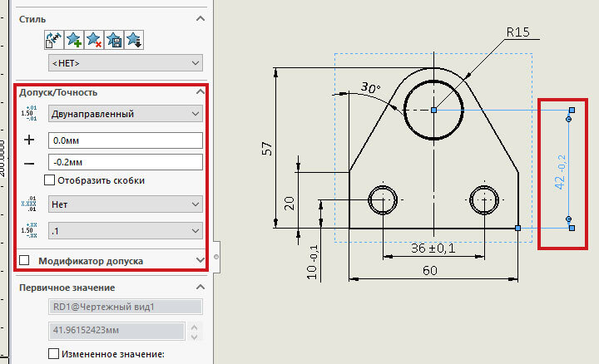
Task: Apply default attributes style icon
Action: (54, 40)
